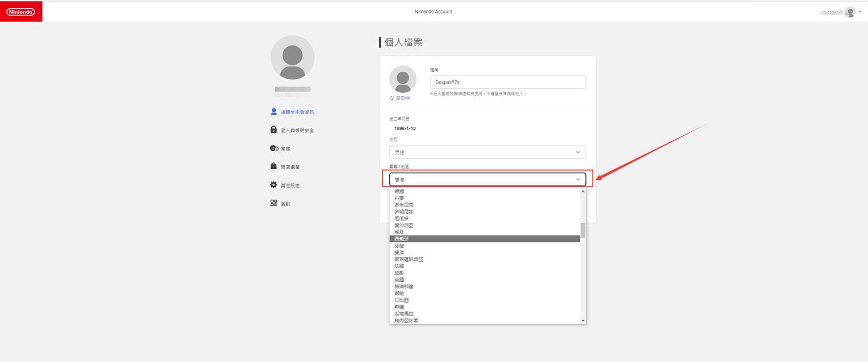
Task: Click the gear icon for 其他設定
Action: pos(274,185)
